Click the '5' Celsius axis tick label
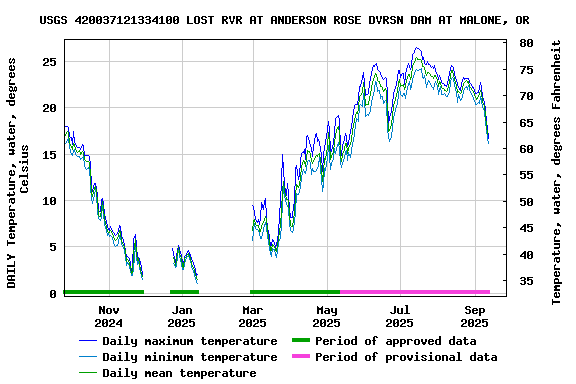576x384 pixels. coord(53,247)
